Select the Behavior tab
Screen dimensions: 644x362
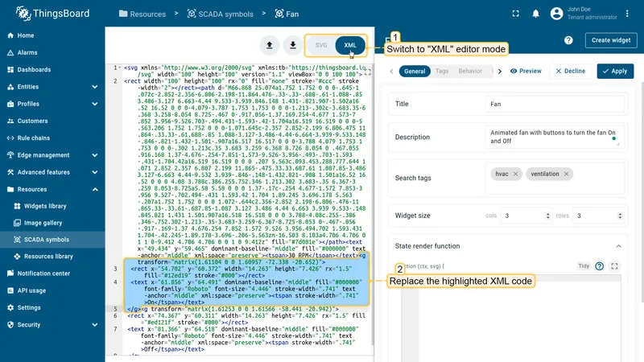470,71
